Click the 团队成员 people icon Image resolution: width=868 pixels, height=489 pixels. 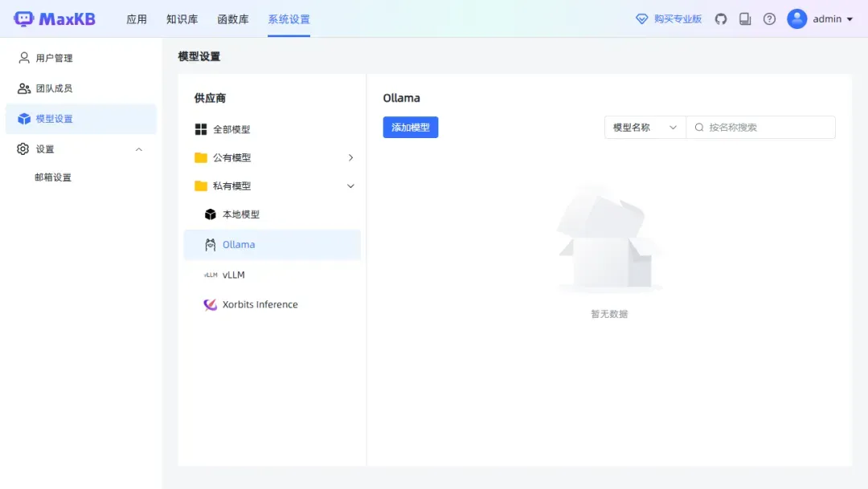(24, 88)
